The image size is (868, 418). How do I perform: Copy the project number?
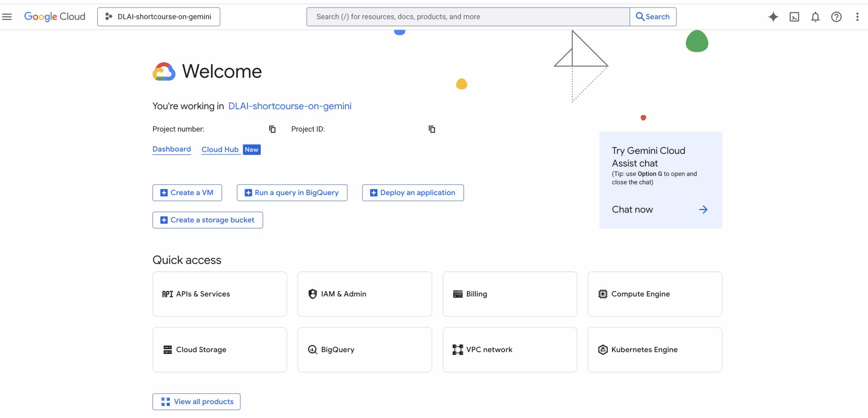[272, 129]
